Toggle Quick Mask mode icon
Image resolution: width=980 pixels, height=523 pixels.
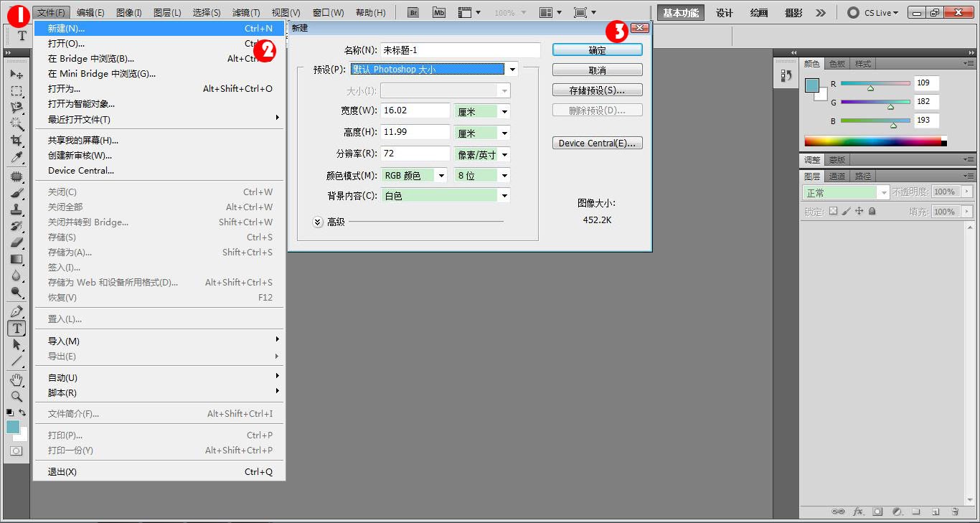point(17,451)
